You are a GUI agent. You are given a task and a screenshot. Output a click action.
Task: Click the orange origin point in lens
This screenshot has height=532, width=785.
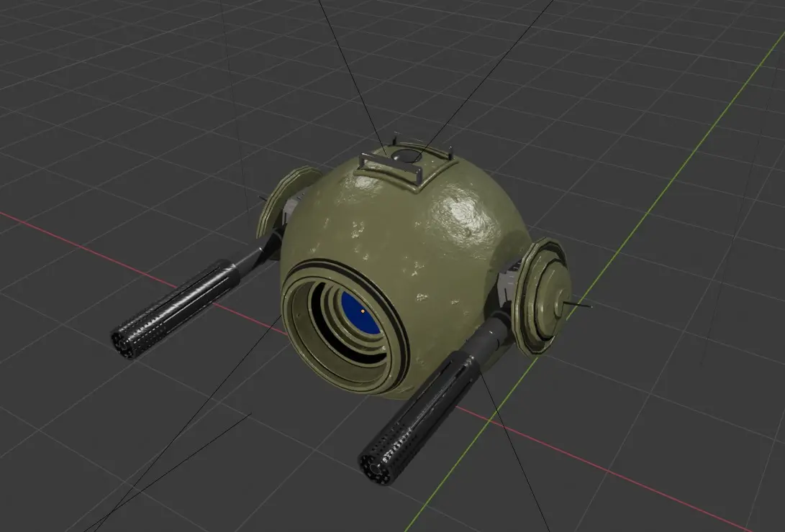coord(363,311)
